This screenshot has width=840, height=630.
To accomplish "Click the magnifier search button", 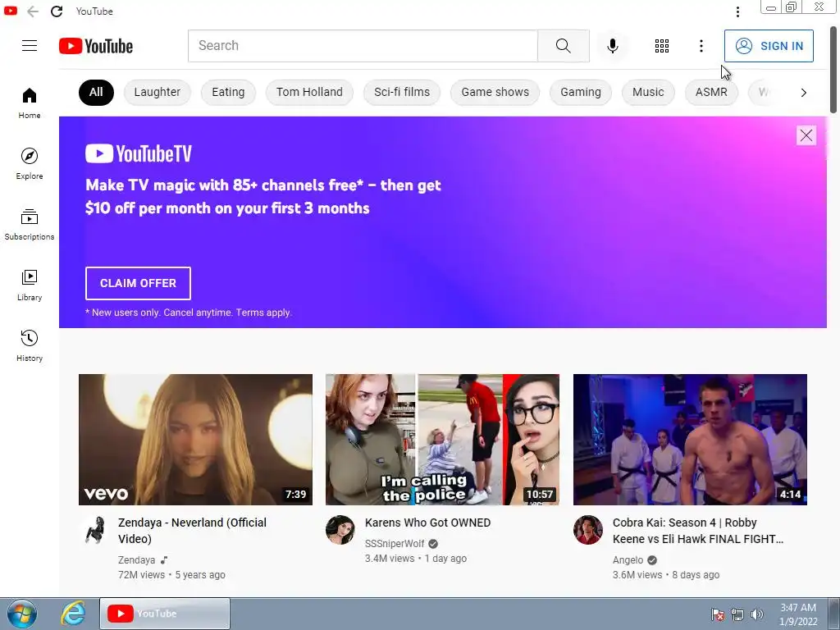I will 563,46.
